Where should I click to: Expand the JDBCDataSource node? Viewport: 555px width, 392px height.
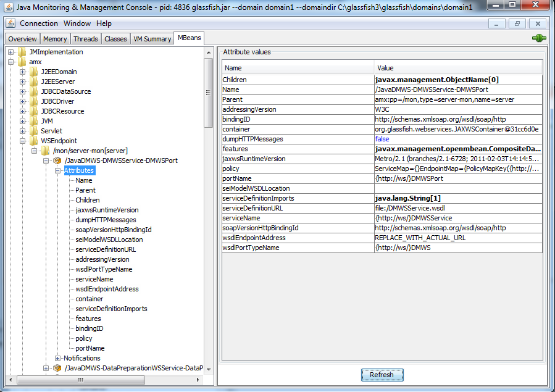point(22,91)
